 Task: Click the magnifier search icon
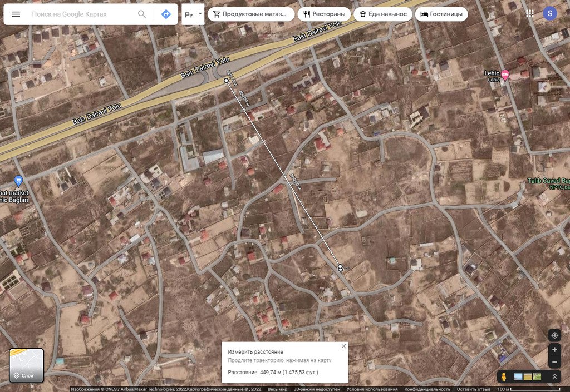pos(142,14)
